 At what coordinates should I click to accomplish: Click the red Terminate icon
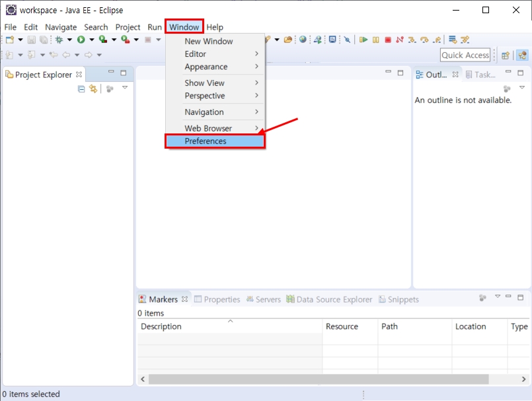tap(388, 40)
